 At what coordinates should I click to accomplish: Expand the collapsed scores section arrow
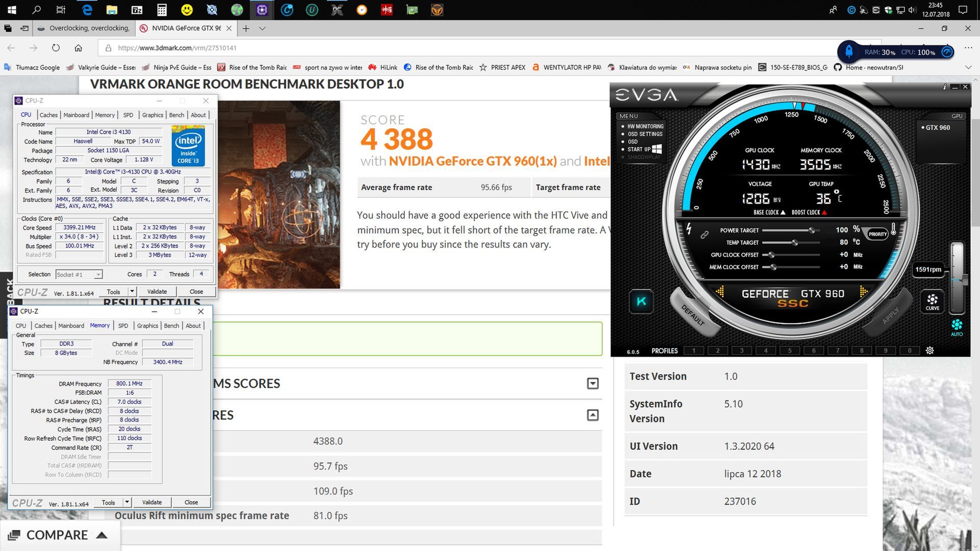point(593,383)
